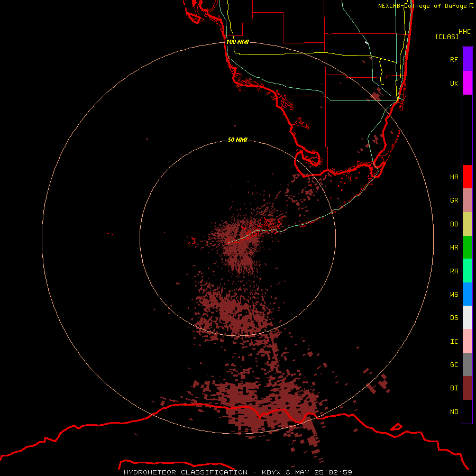Click the KBYX radar site center

[x=237, y=239]
